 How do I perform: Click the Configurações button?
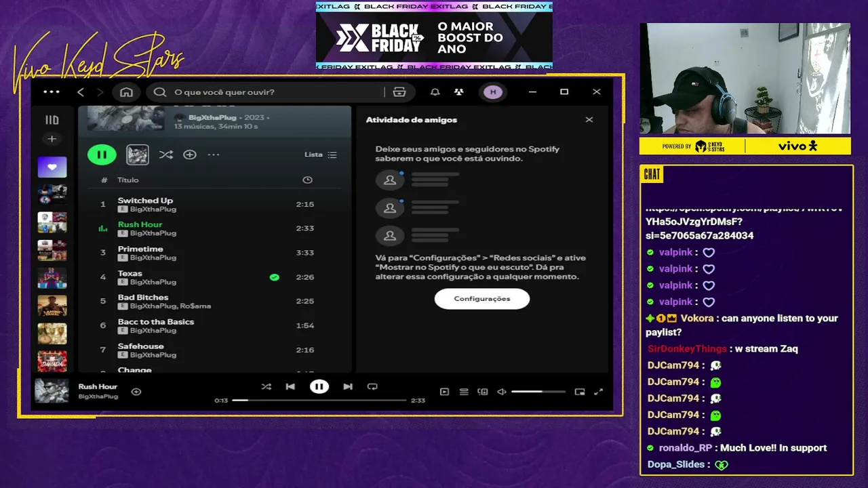click(x=482, y=299)
